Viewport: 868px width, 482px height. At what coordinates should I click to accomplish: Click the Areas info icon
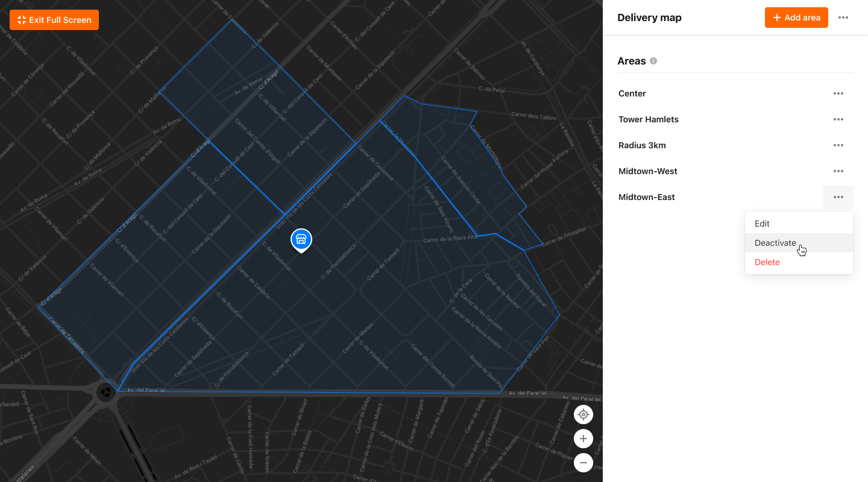[x=653, y=61]
